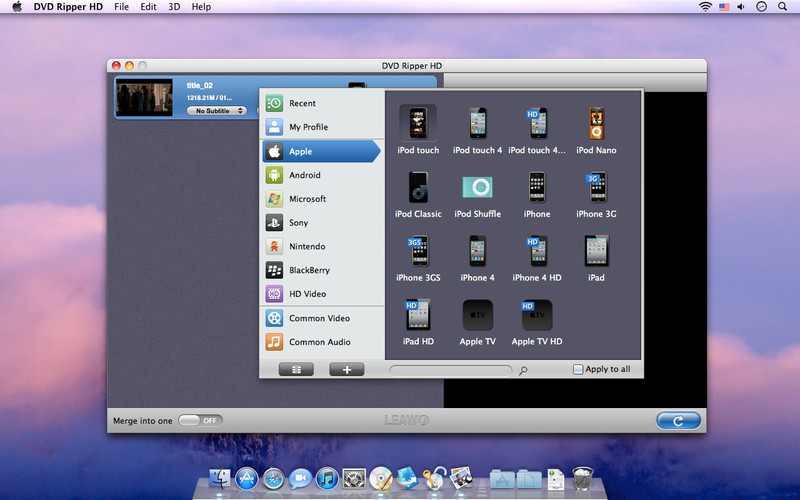Enable the Apply to all checkbox
Viewport: 800px width, 500px height.
tap(578, 370)
